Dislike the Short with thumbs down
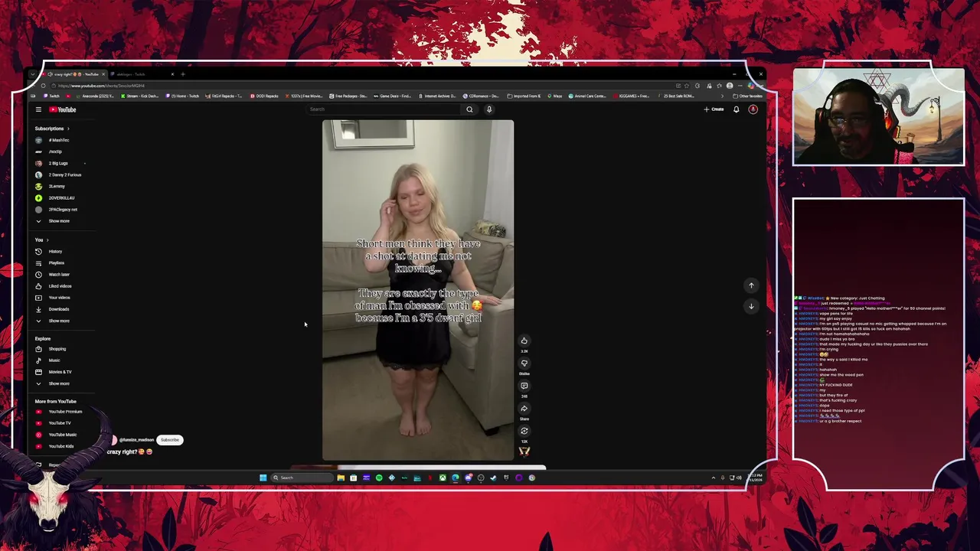 (524, 364)
